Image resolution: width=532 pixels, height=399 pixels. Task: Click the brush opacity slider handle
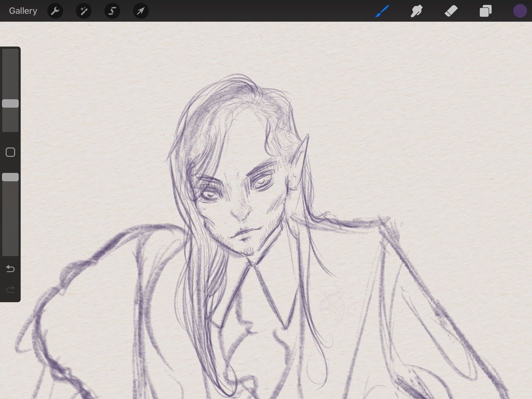(x=10, y=177)
